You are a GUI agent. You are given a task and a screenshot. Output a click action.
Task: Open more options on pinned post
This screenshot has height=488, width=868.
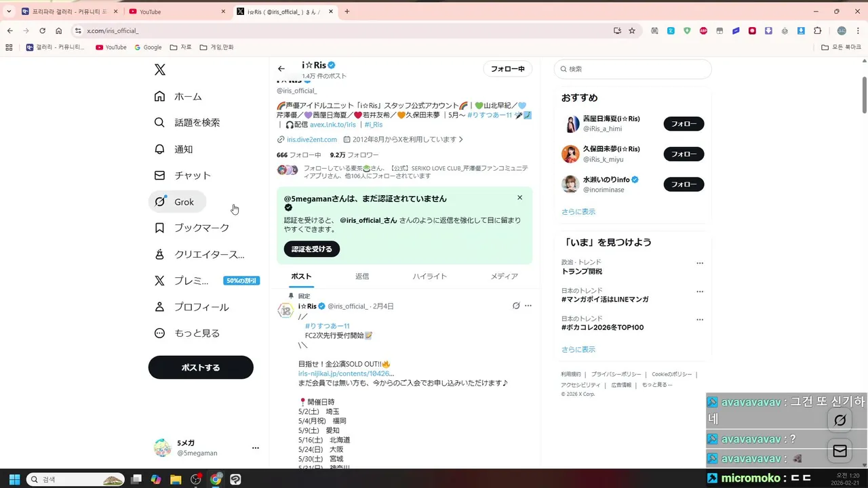(528, 306)
